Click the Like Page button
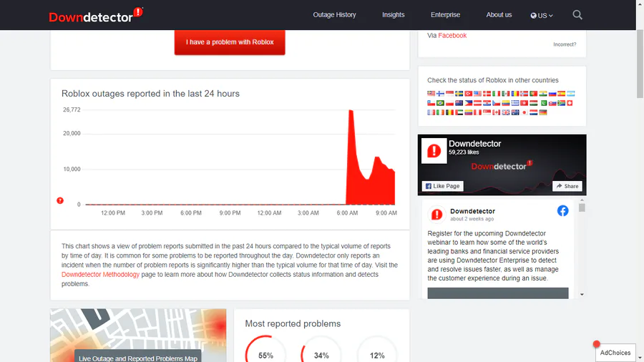Image resolution: width=644 pixels, height=362 pixels. pyautogui.click(x=443, y=186)
